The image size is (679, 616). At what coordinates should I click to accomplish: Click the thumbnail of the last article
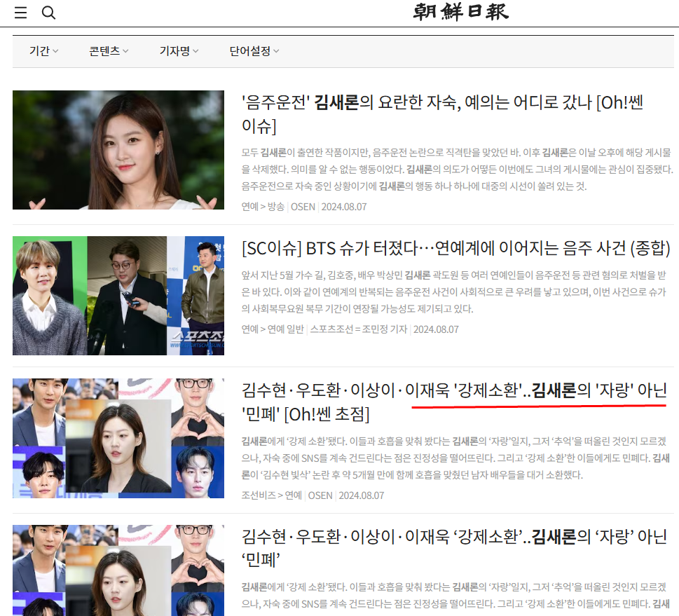118,570
